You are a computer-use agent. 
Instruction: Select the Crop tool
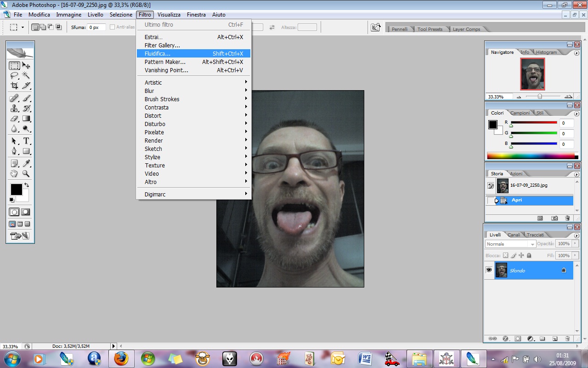(x=14, y=86)
